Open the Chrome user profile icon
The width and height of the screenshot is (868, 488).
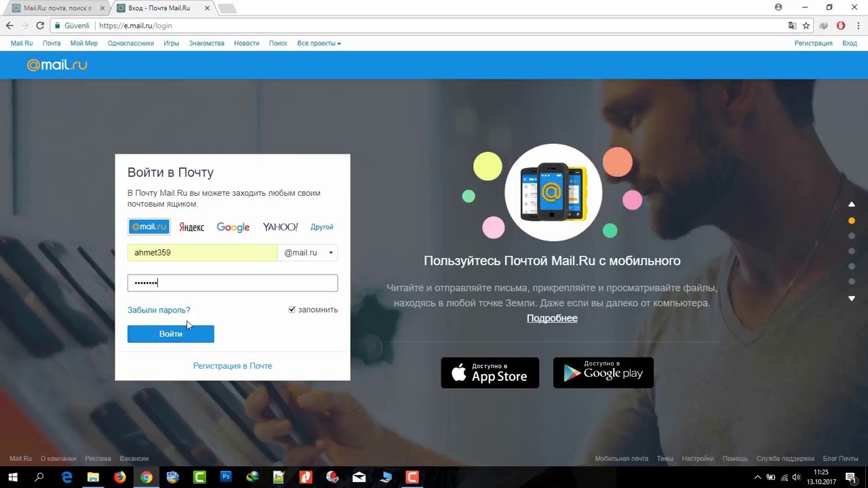[778, 7]
